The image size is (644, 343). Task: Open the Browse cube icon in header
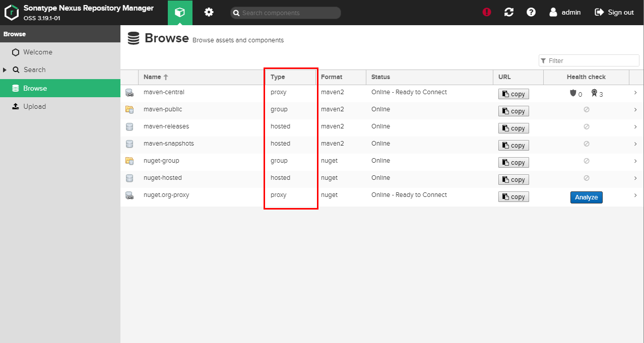180,13
